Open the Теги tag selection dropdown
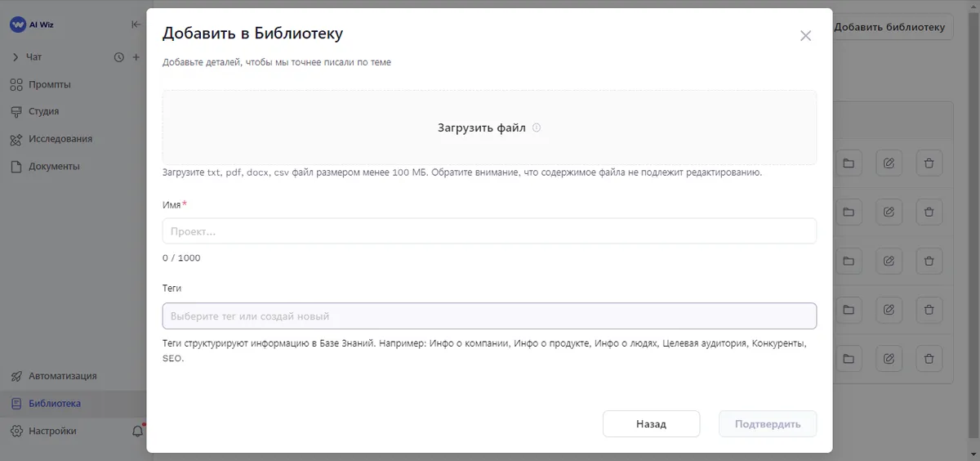Viewport: 980px width, 461px height. (489, 316)
